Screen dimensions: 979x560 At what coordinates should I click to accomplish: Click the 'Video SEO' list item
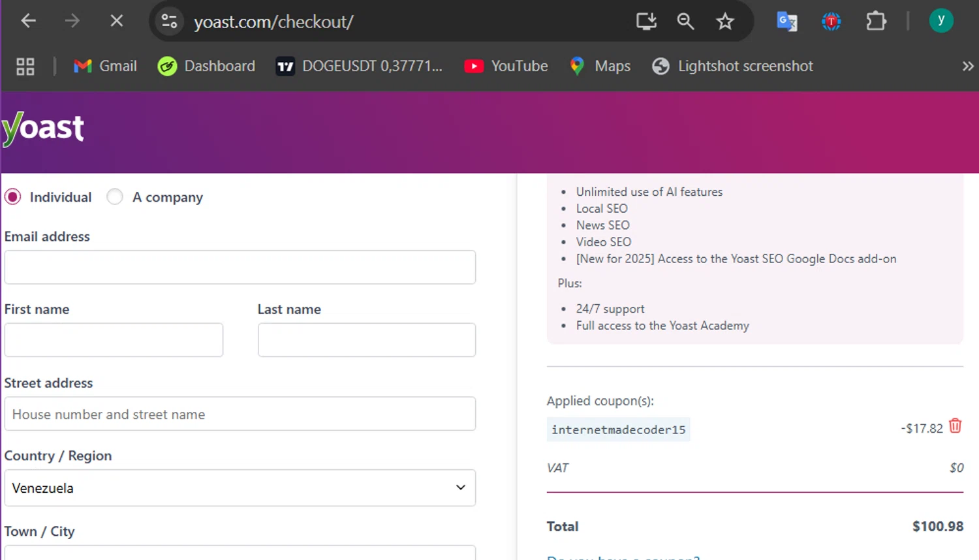click(x=604, y=241)
